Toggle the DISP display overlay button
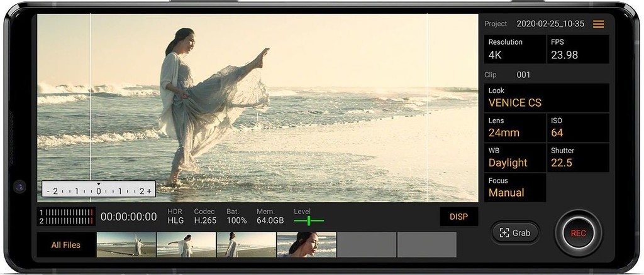This screenshot has height=275, width=644. pos(458,217)
